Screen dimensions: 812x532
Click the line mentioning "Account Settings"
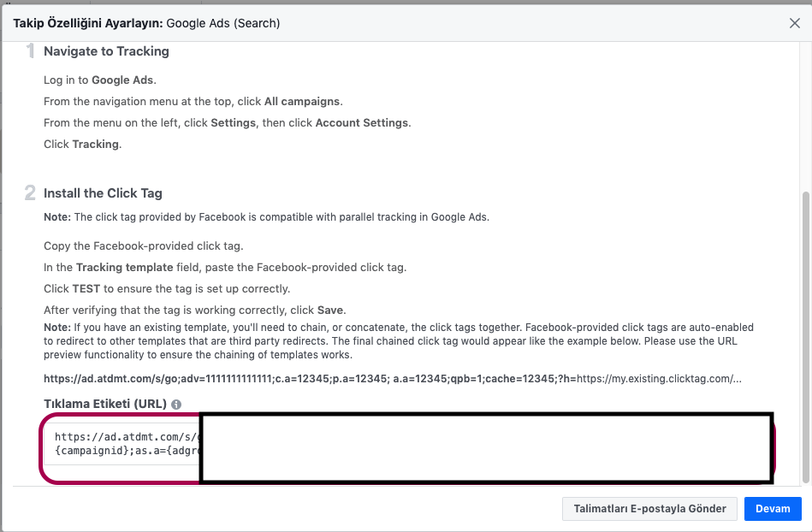click(228, 122)
